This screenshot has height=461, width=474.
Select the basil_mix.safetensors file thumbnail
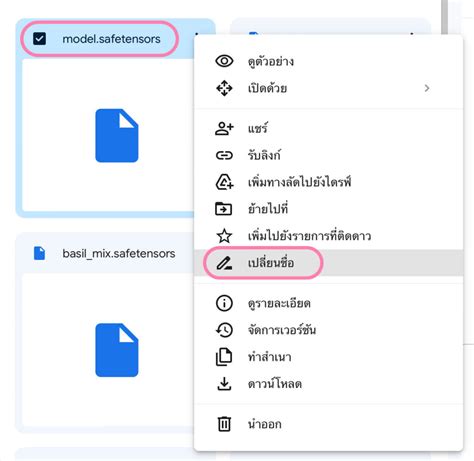(108, 350)
